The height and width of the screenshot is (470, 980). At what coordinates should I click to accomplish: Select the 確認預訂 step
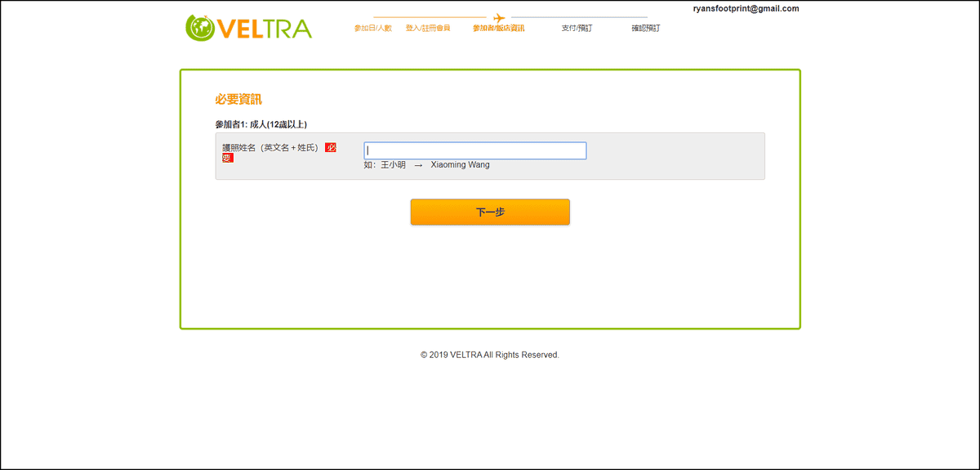(645, 28)
